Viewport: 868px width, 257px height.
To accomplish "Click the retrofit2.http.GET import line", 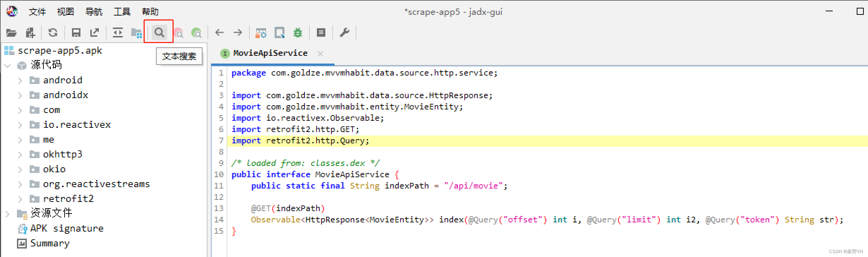I will [x=295, y=129].
